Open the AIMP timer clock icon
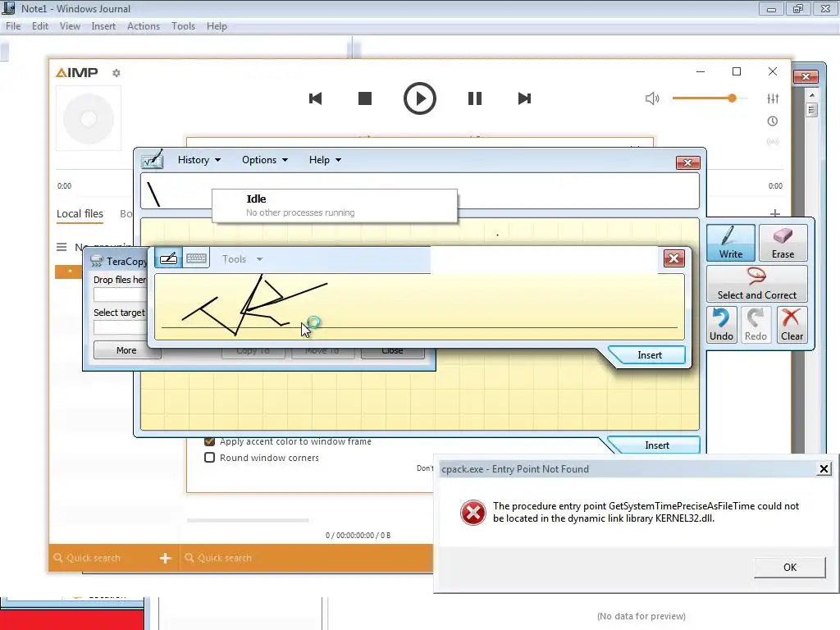Screen dimensions: 840x630 [x=773, y=121]
